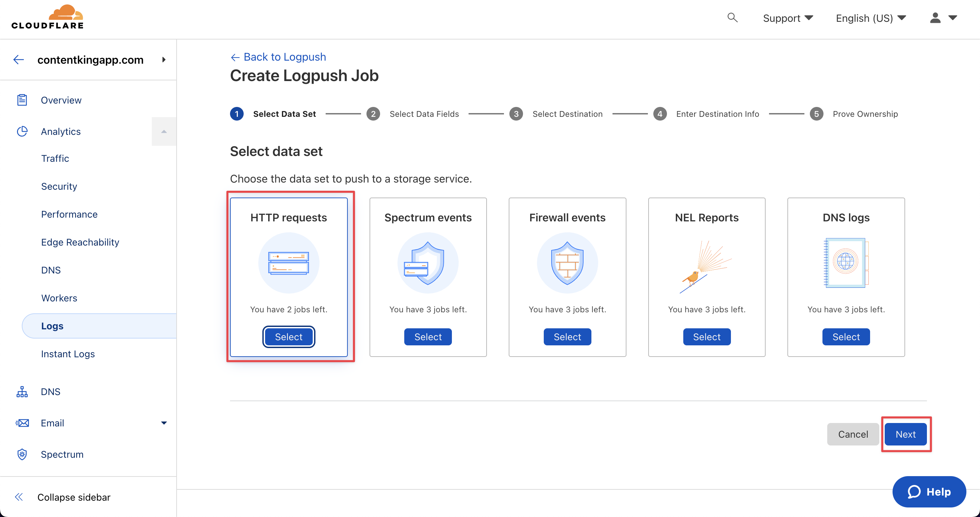Open the user account profile icon
This screenshot has height=517, width=980.
tap(935, 18)
